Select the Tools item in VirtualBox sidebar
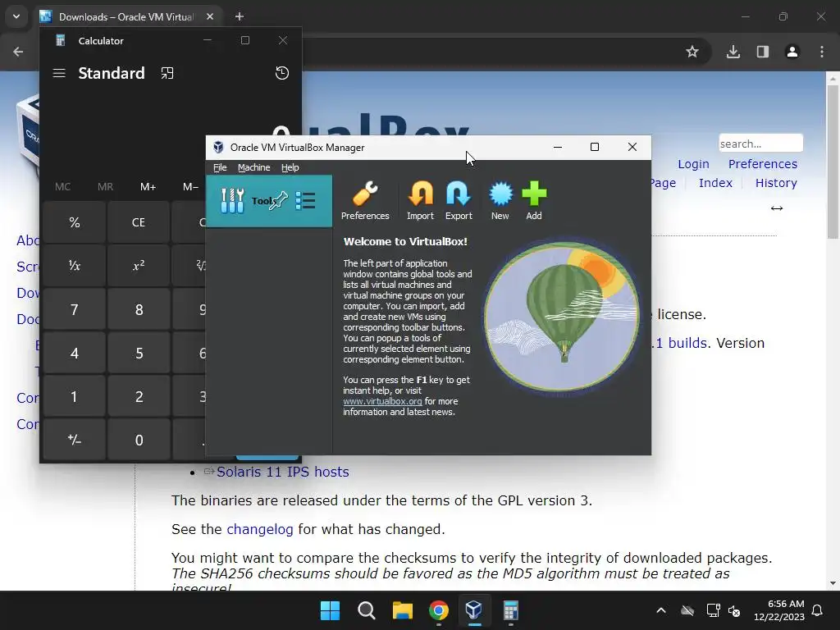 (x=269, y=201)
